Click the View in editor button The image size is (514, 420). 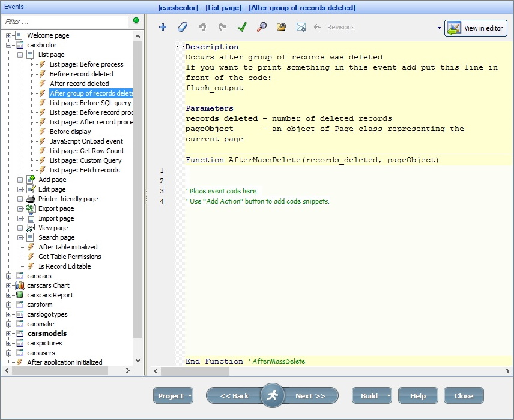pos(476,28)
